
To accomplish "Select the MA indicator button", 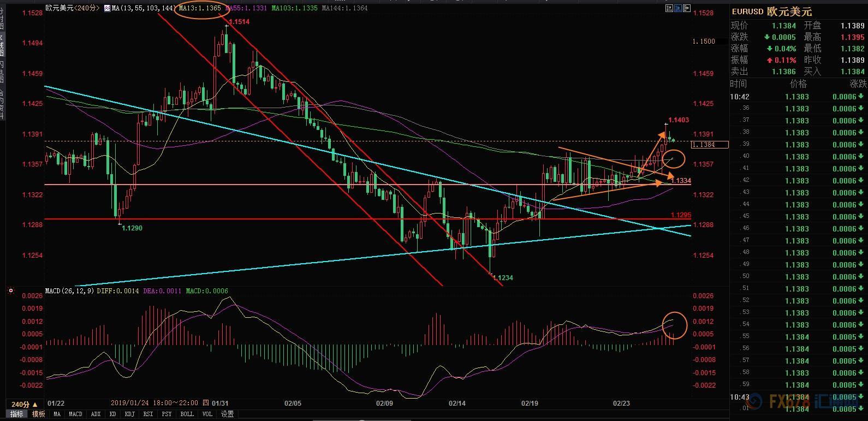I will (57, 414).
